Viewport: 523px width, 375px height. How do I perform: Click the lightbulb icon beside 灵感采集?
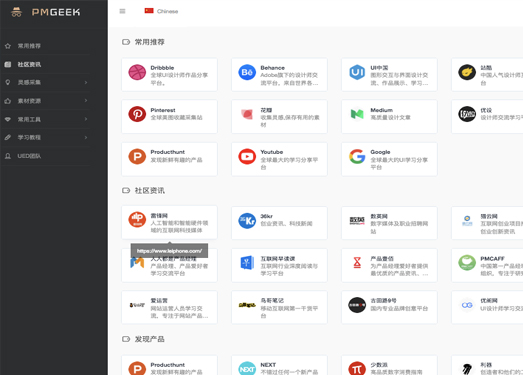coord(8,82)
